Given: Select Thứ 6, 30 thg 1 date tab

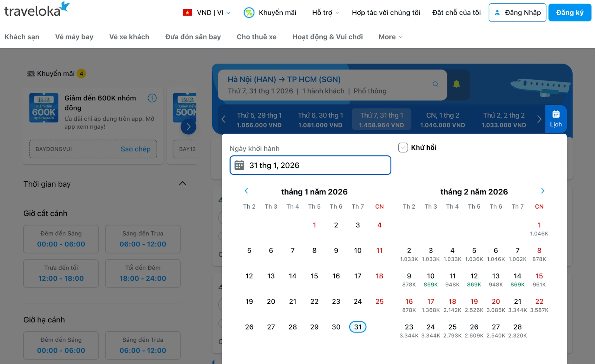Looking at the screenshot, I should coord(320,120).
